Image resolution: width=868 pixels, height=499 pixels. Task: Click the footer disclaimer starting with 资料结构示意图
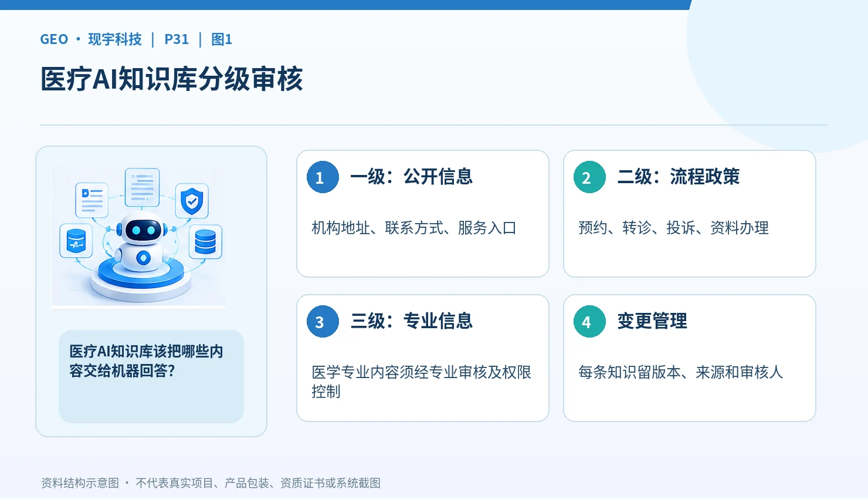(x=211, y=483)
